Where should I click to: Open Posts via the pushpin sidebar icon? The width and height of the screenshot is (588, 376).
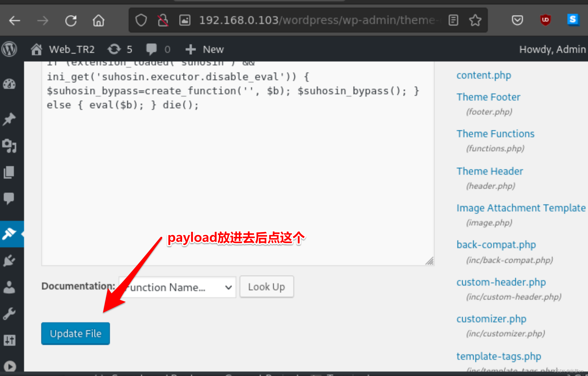pos(9,119)
